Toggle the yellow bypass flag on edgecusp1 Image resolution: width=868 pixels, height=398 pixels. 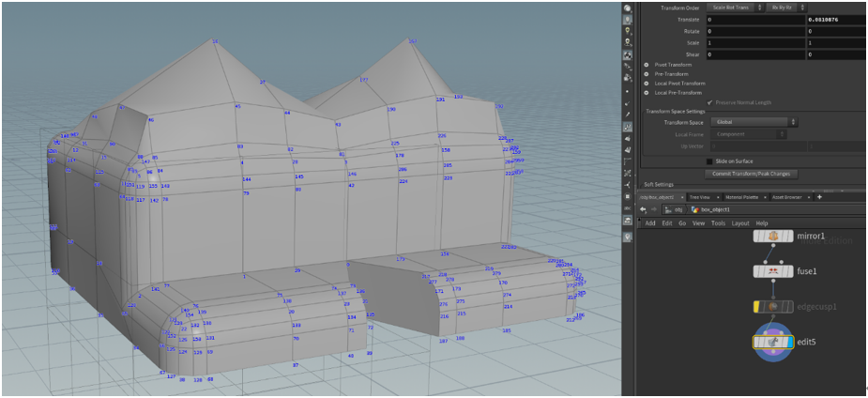click(756, 306)
